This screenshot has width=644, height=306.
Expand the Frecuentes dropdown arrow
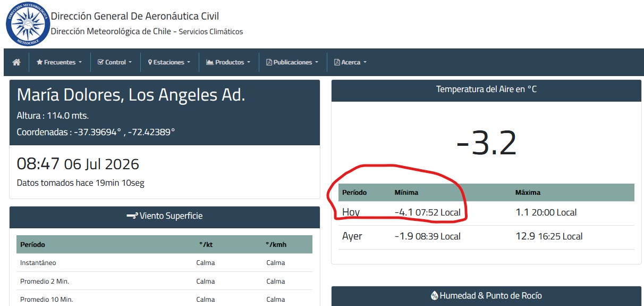tap(80, 63)
